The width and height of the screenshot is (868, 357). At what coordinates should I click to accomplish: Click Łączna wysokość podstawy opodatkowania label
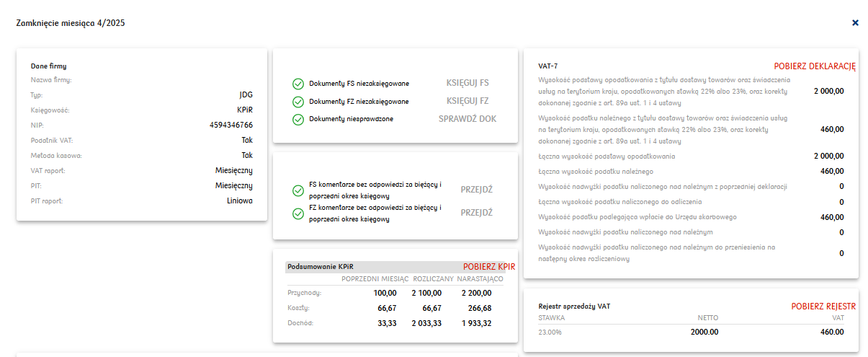607,156
